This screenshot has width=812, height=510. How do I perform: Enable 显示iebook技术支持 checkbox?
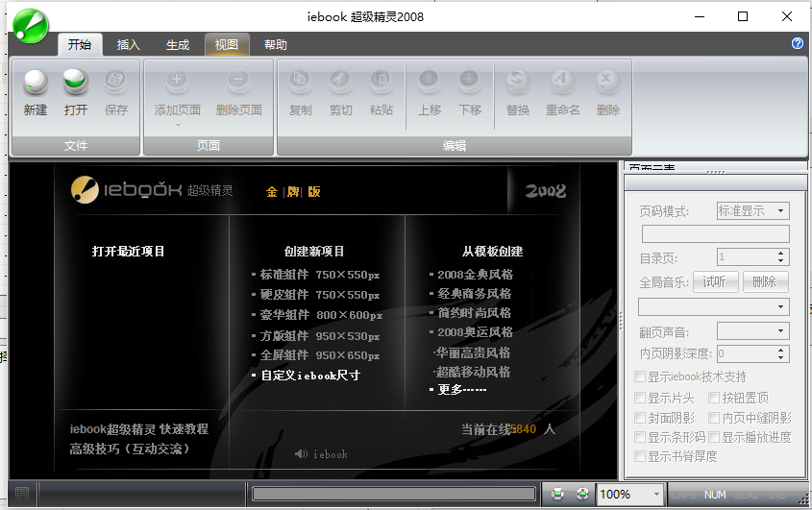coord(640,376)
